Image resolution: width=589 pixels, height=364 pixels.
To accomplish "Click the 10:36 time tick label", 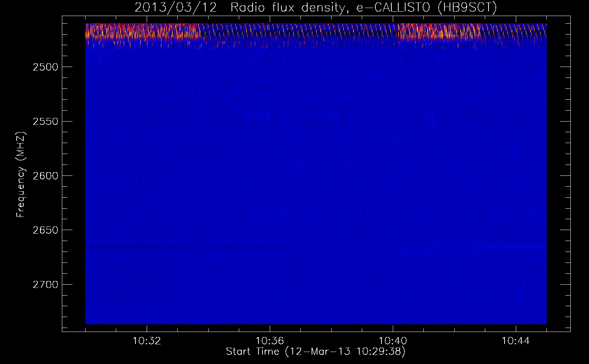I will [x=270, y=341].
